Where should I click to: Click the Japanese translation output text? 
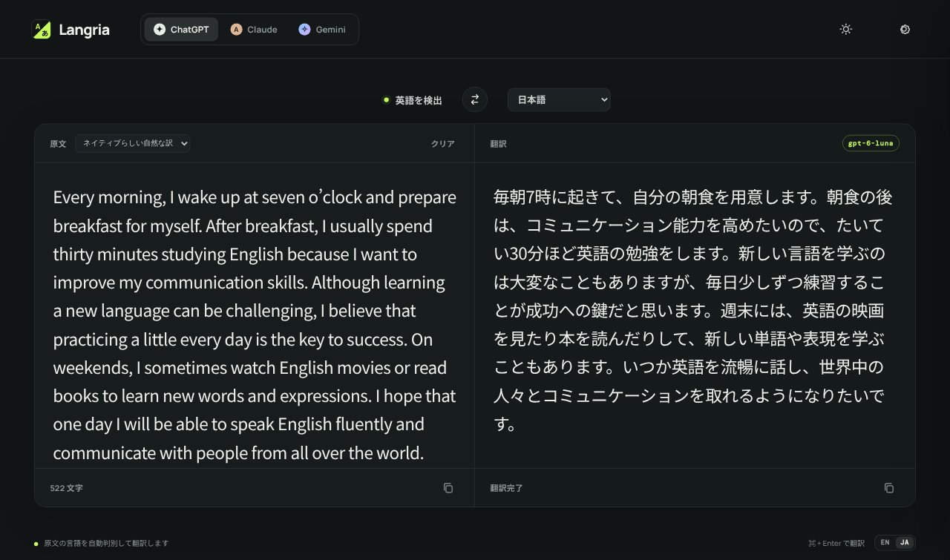coord(693,310)
